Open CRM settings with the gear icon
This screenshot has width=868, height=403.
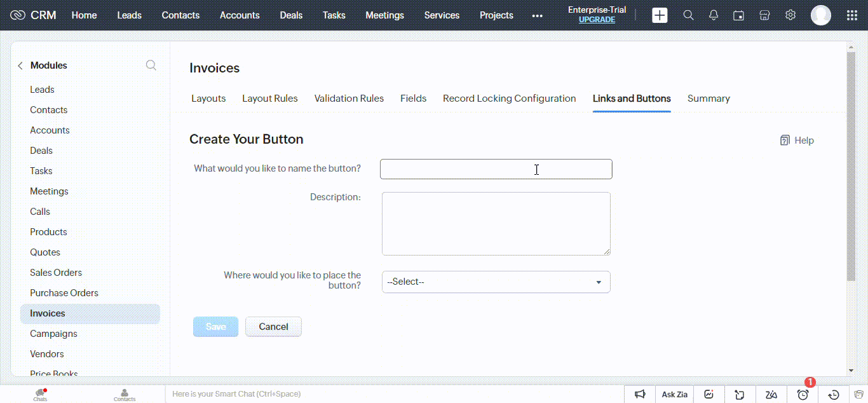coord(790,15)
